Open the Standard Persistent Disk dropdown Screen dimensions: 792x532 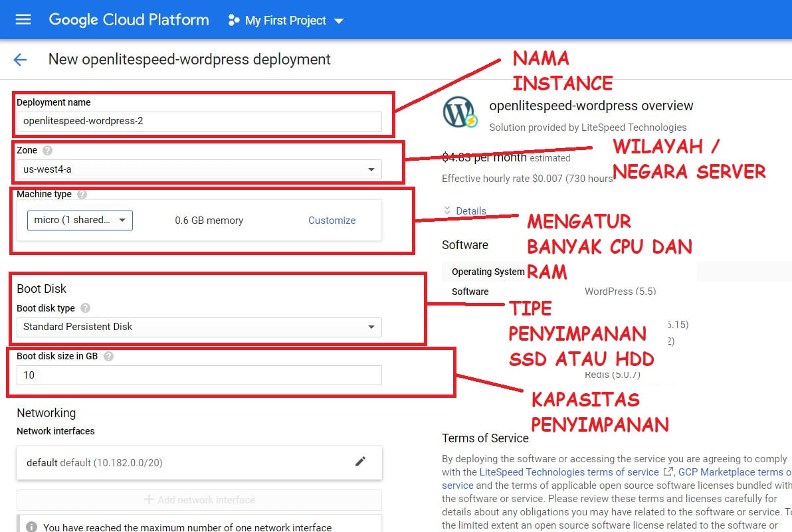click(x=199, y=327)
